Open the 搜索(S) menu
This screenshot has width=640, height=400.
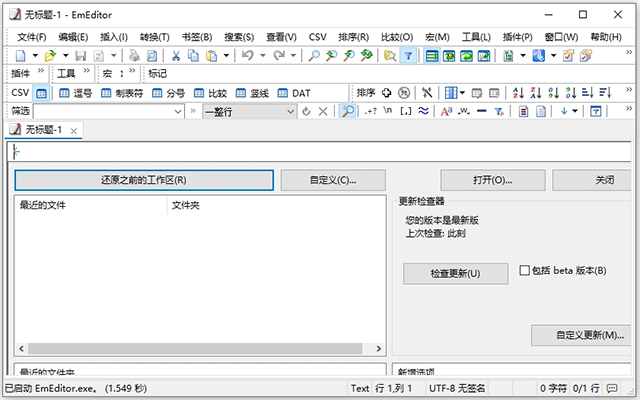click(239, 37)
